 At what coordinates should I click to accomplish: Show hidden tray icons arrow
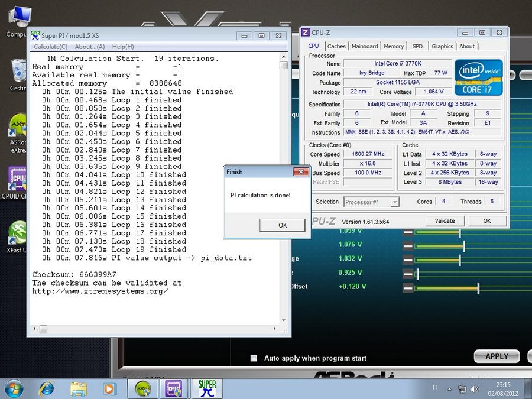click(x=450, y=389)
